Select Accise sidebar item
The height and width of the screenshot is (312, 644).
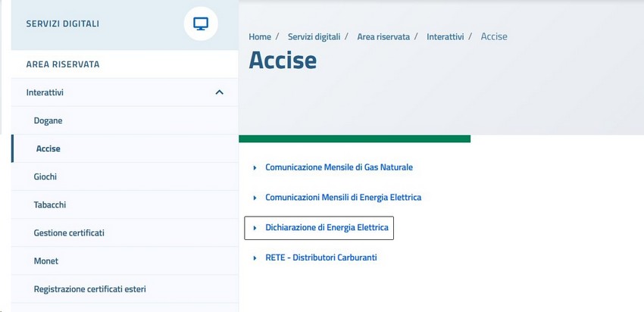[x=48, y=148]
